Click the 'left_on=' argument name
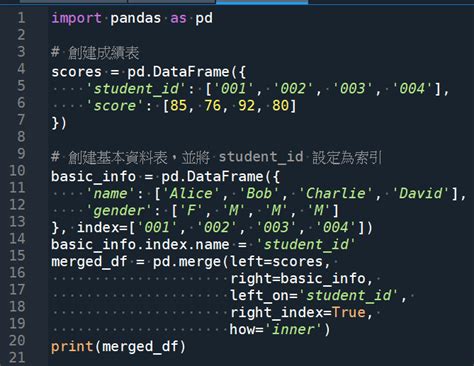 pyautogui.click(x=264, y=296)
